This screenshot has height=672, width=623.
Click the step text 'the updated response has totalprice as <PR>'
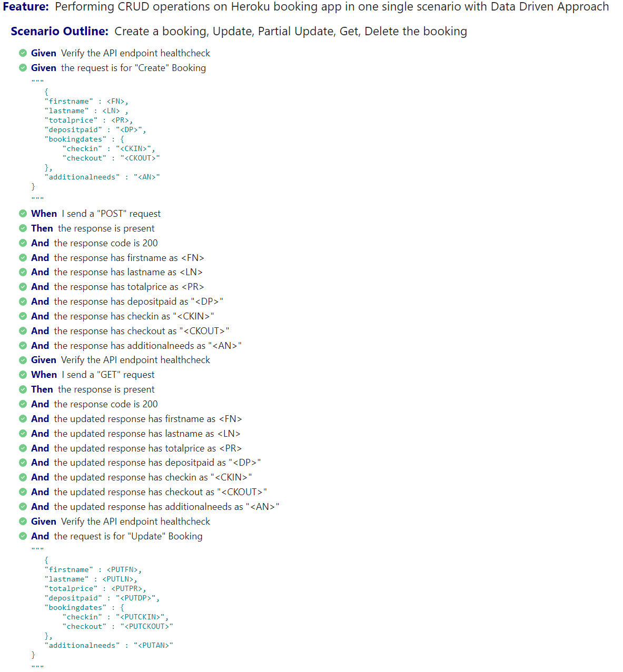(x=148, y=448)
